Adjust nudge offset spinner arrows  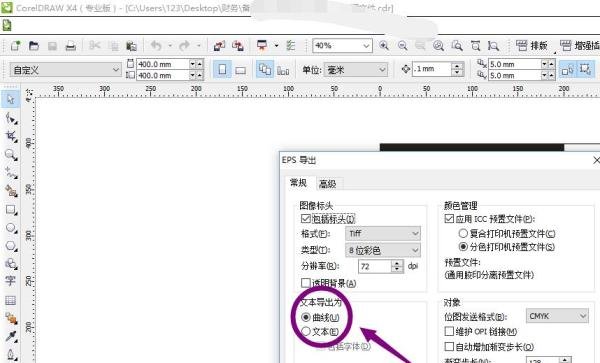457,69
